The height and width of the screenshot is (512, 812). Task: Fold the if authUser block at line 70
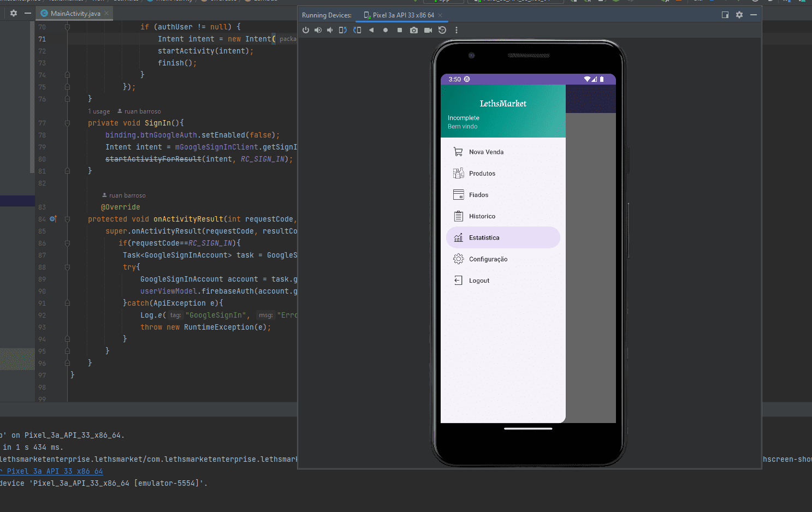point(67,27)
